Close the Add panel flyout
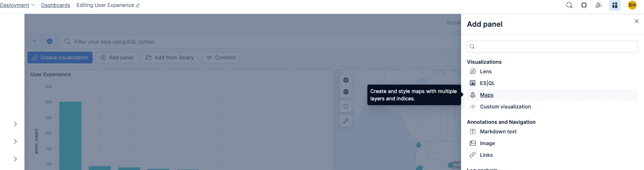 point(636,21)
